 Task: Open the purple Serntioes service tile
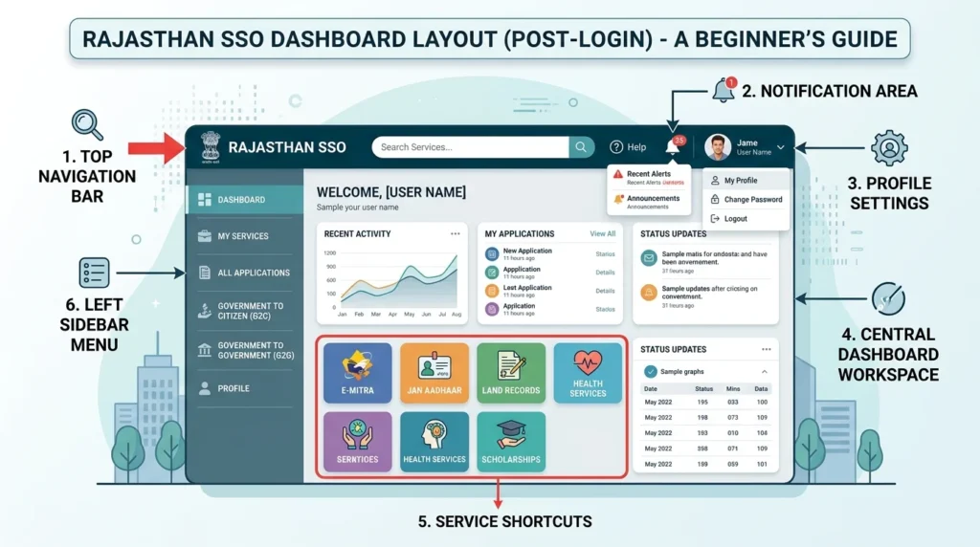[358, 442]
